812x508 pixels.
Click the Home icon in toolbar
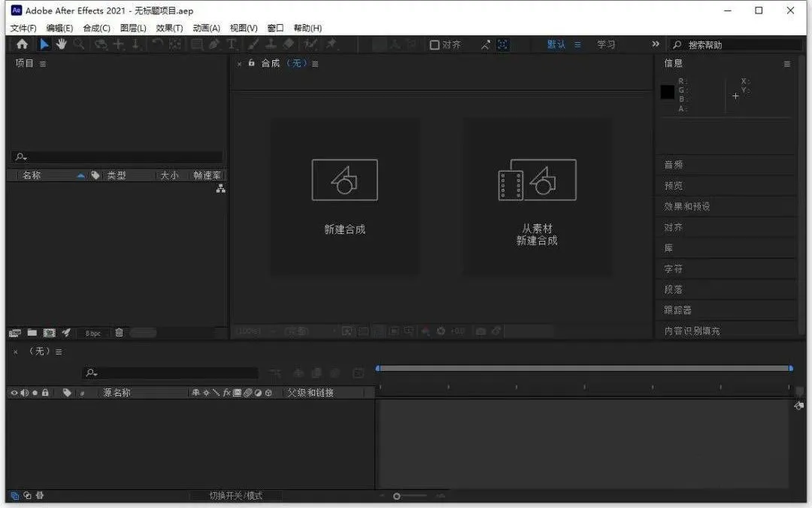coord(22,44)
